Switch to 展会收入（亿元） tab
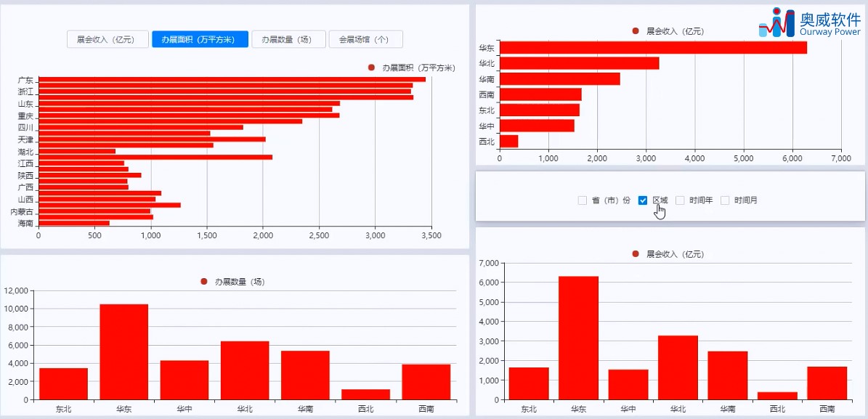 [x=108, y=39]
